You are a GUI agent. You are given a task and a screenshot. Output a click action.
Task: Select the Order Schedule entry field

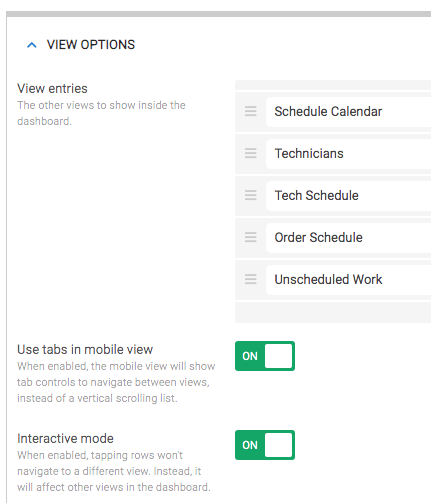pyautogui.click(x=348, y=238)
